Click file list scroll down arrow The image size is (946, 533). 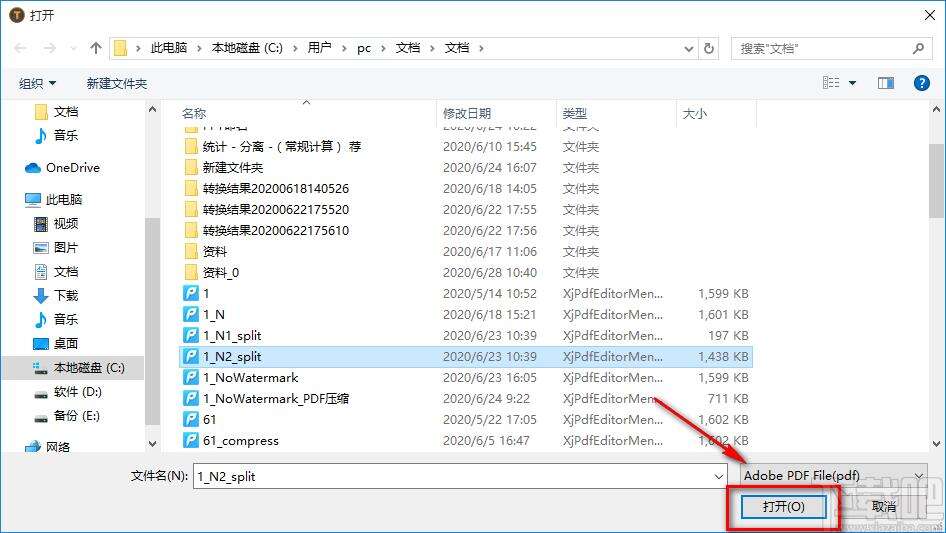(936, 444)
